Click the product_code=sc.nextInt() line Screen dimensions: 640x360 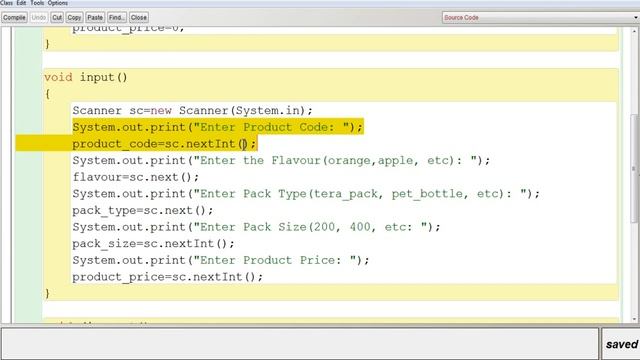[x=164, y=144]
